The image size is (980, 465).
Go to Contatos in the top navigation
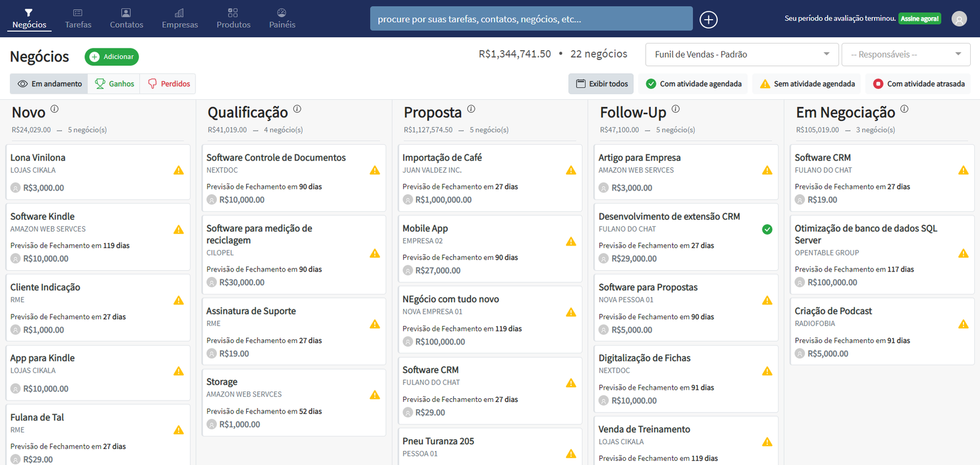tap(126, 19)
